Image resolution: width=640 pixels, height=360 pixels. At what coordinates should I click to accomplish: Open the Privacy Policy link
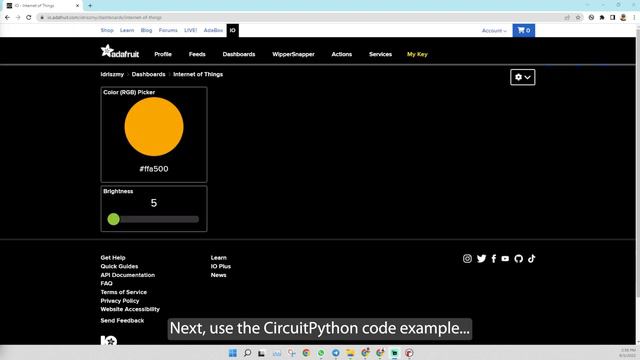point(120,300)
